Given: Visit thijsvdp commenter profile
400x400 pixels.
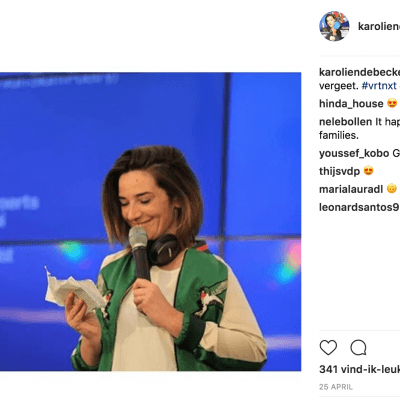Looking at the screenshot, I should tap(339, 171).
